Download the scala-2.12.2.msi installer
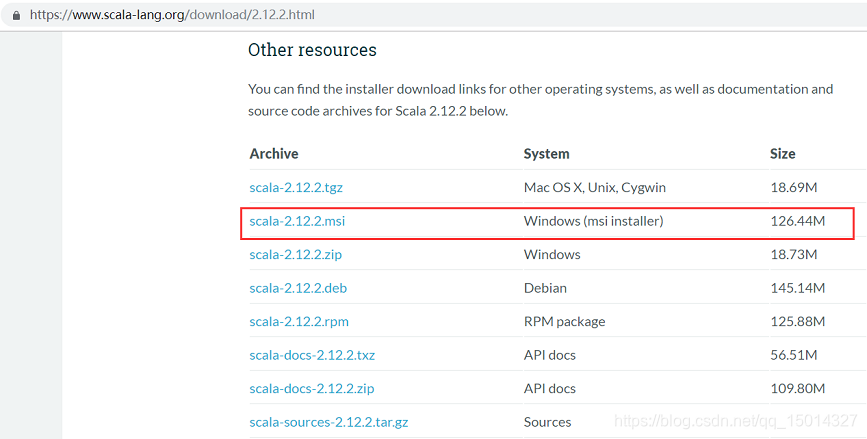The width and height of the screenshot is (867, 439). point(297,221)
